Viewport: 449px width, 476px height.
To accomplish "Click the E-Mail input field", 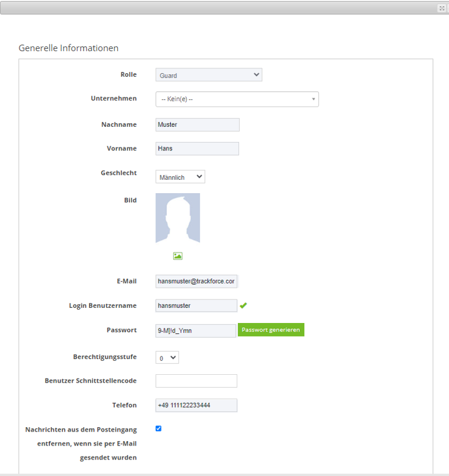I will click(x=196, y=282).
